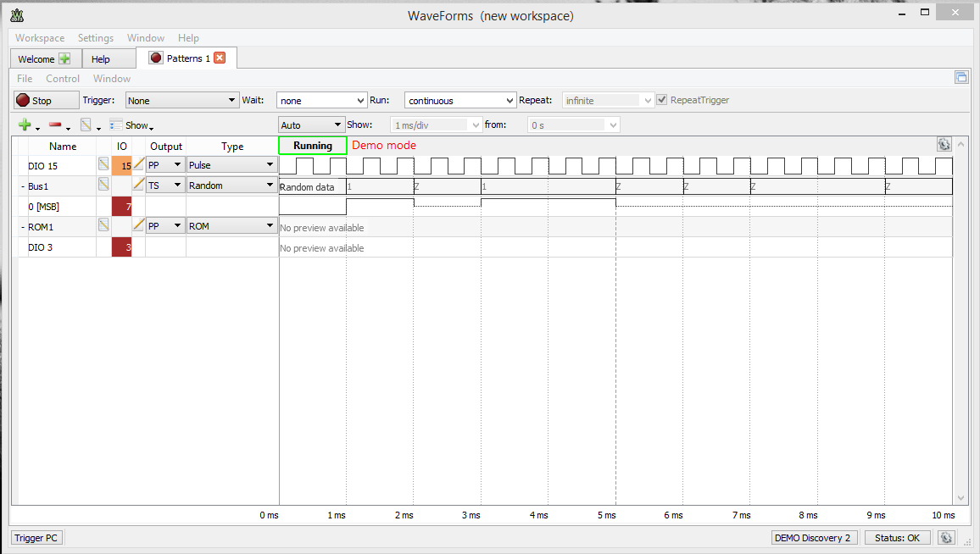Select the DIO 3 signal row
980x554 pixels.
(x=41, y=247)
